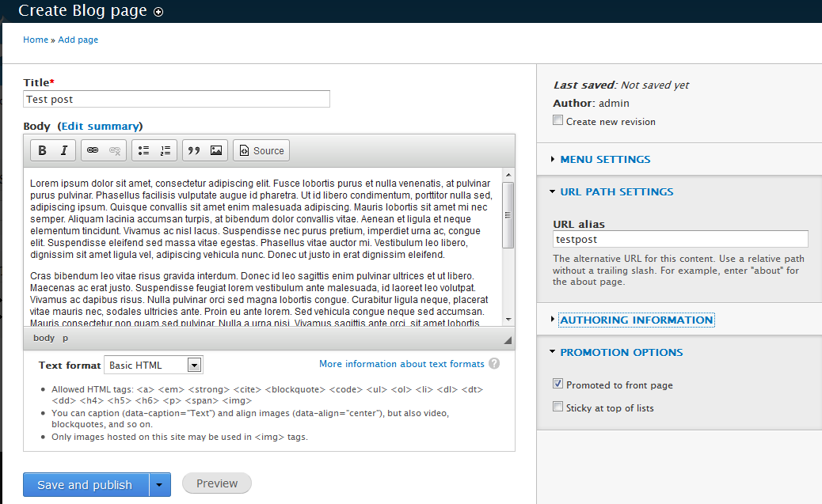
Task: Open the image insert tool
Action: [216, 150]
